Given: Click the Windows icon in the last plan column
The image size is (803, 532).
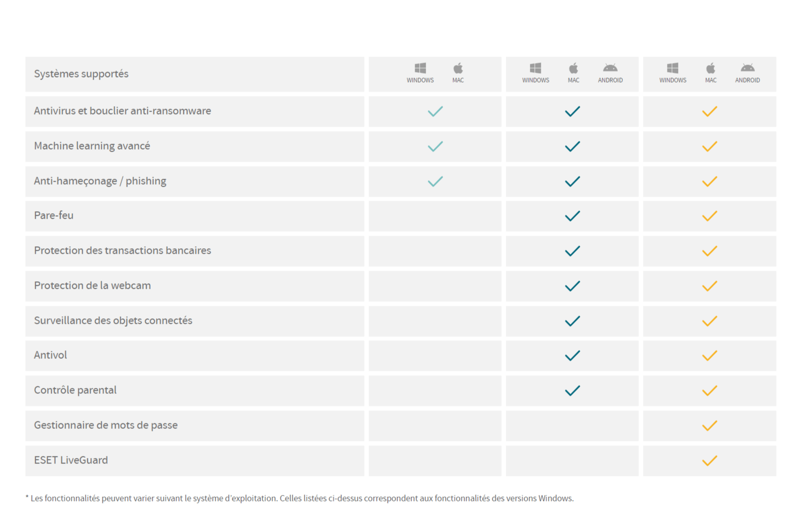Looking at the screenshot, I should (x=672, y=68).
